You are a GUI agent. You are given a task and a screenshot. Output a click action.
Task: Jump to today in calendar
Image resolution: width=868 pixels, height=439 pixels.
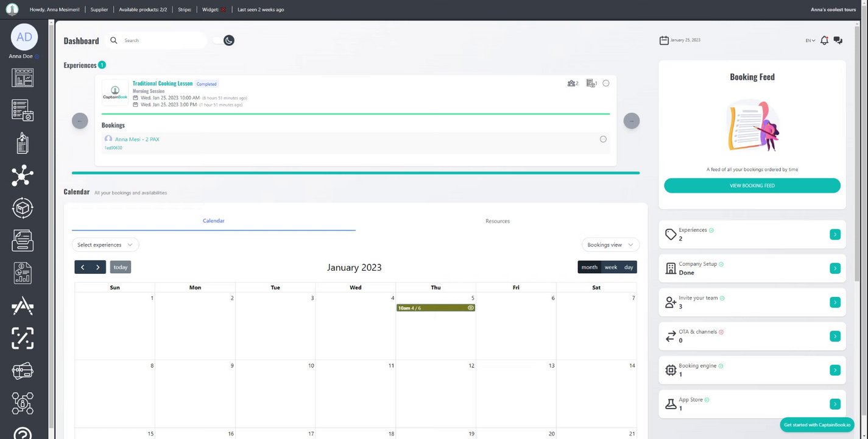pyautogui.click(x=121, y=267)
